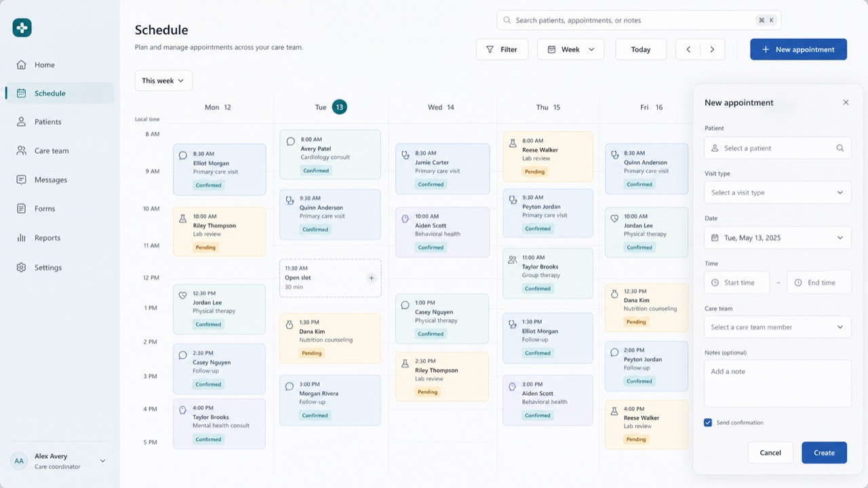
Task: Click the top search field
Action: [x=639, y=20]
